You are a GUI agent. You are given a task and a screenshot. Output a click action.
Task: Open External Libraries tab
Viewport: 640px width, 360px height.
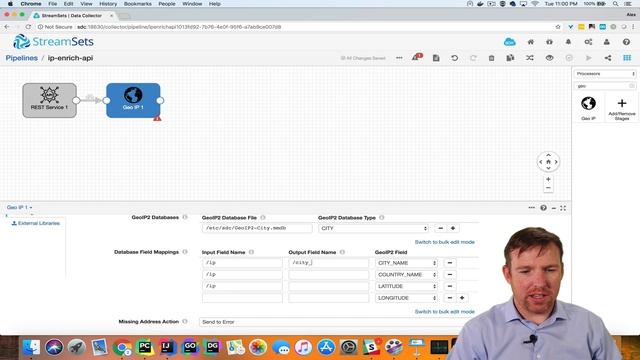click(x=36, y=223)
